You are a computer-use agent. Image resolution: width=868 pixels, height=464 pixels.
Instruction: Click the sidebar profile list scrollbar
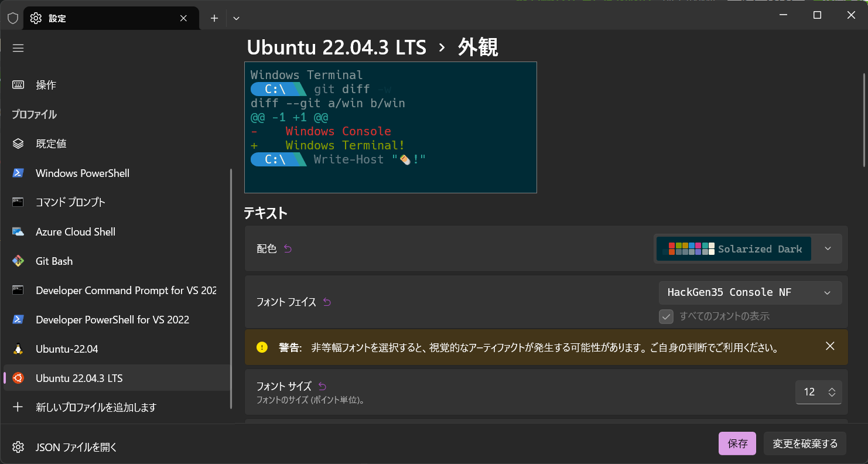[x=231, y=289]
